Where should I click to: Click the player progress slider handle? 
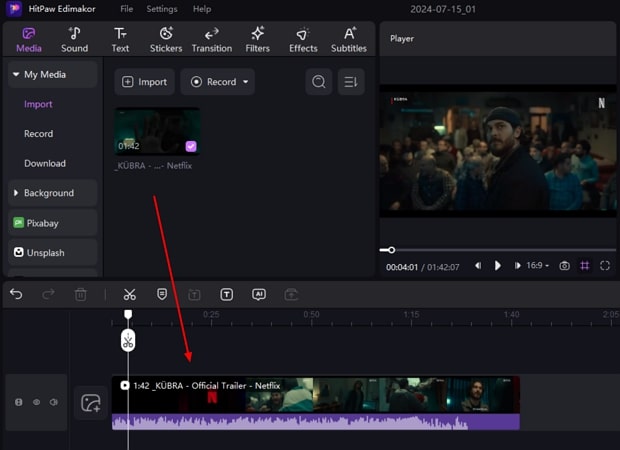click(x=391, y=250)
